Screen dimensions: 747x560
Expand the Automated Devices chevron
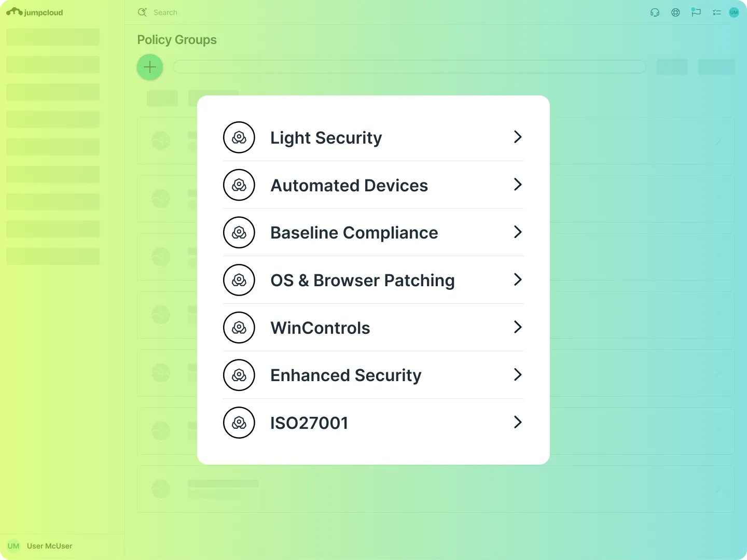click(x=518, y=185)
